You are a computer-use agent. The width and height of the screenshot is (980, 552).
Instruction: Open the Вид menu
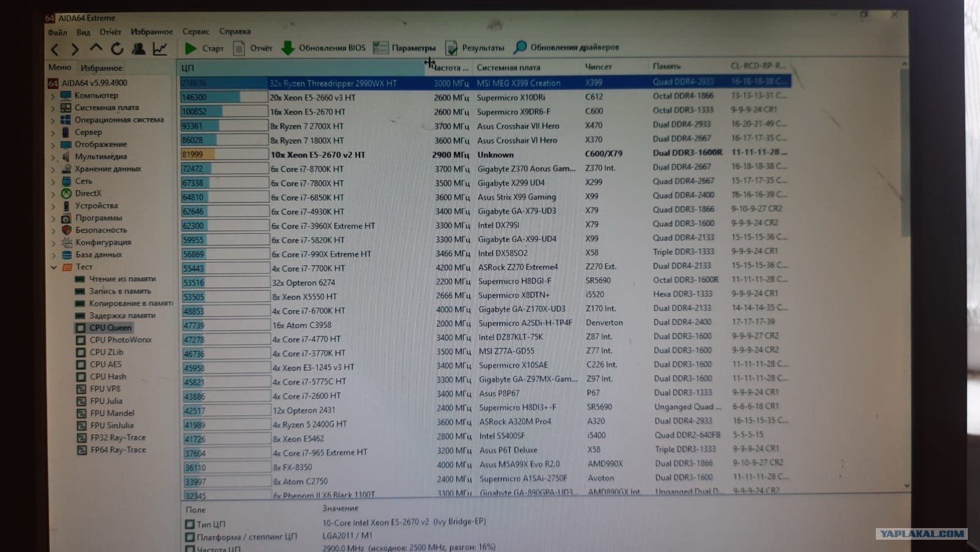(x=83, y=32)
